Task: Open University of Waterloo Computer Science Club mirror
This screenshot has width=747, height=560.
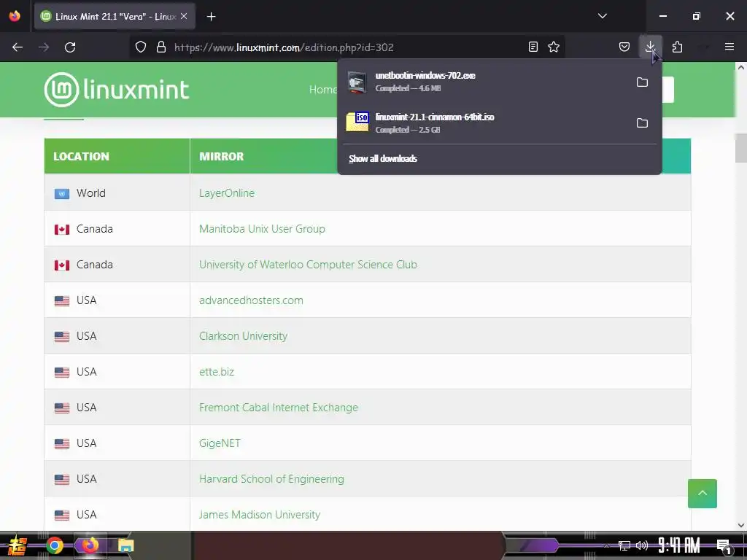Action: (308, 264)
